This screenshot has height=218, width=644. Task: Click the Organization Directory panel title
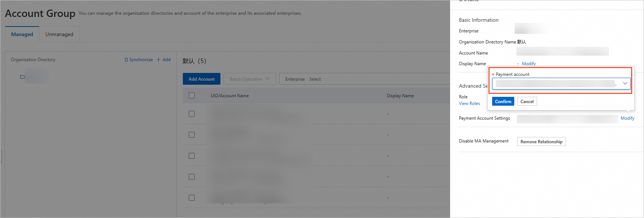33,60
